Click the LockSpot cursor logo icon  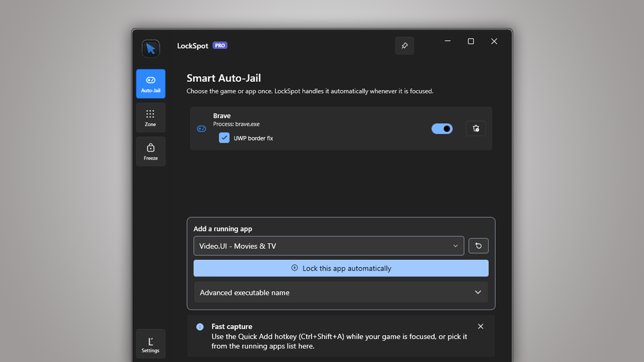151,49
